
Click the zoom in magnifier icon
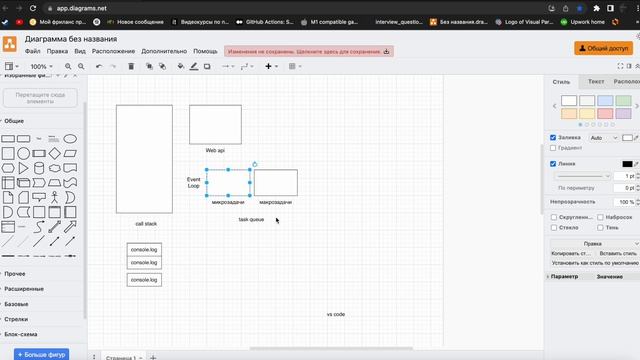pos(68,66)
